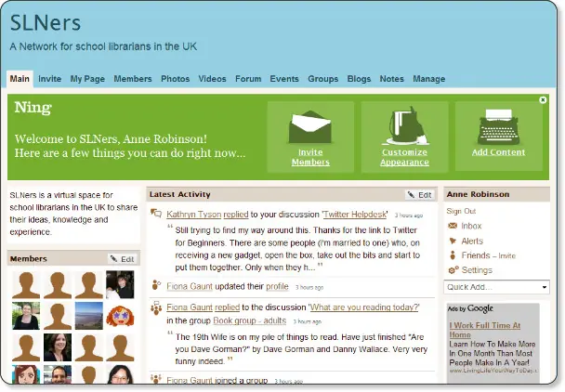Viewport: 565px width, 392px height.
Task: Click the dark-haired woman member photo in third row
Action: tap(58, 347)
